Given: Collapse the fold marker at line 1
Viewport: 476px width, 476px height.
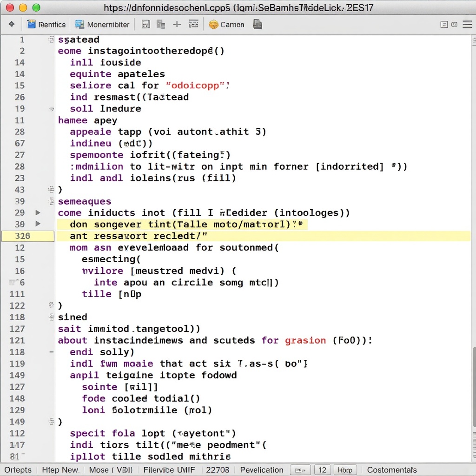Looking at the screenshot, I should click(x=51, y=40).
